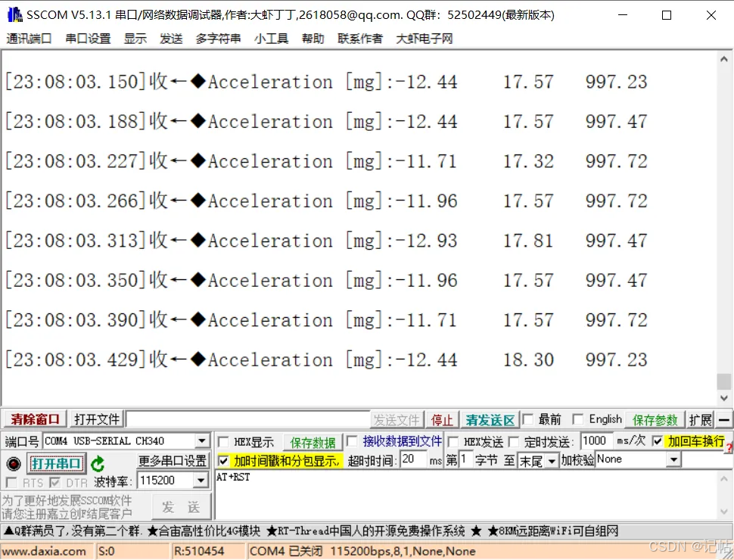This screenshot has width=734, height=560.
Task: Click the receive window scrollbar thumb
Action: [723, 381]
